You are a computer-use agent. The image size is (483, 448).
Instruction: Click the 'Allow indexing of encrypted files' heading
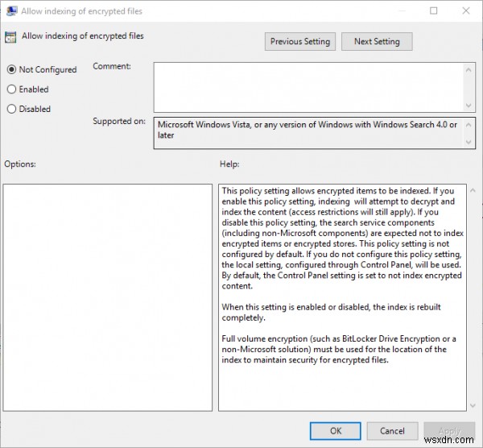[83, 35]
